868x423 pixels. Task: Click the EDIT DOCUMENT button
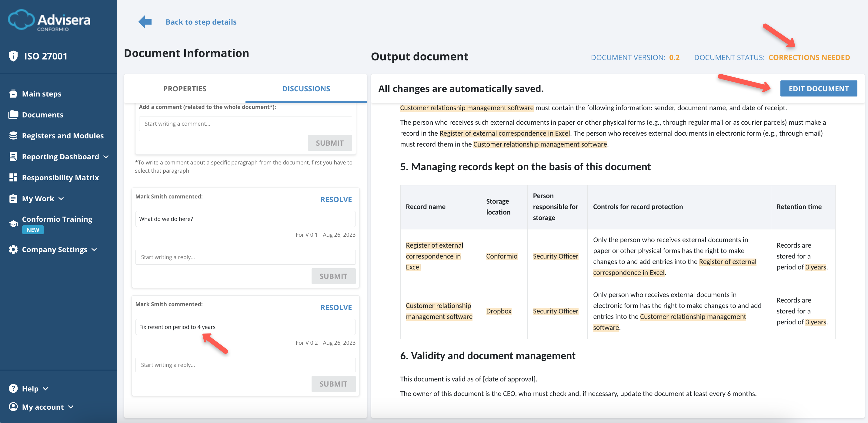(819, 88)
